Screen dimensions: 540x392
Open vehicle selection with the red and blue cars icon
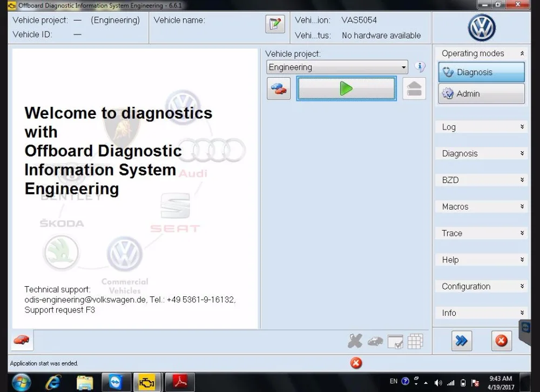click(279, 89)
